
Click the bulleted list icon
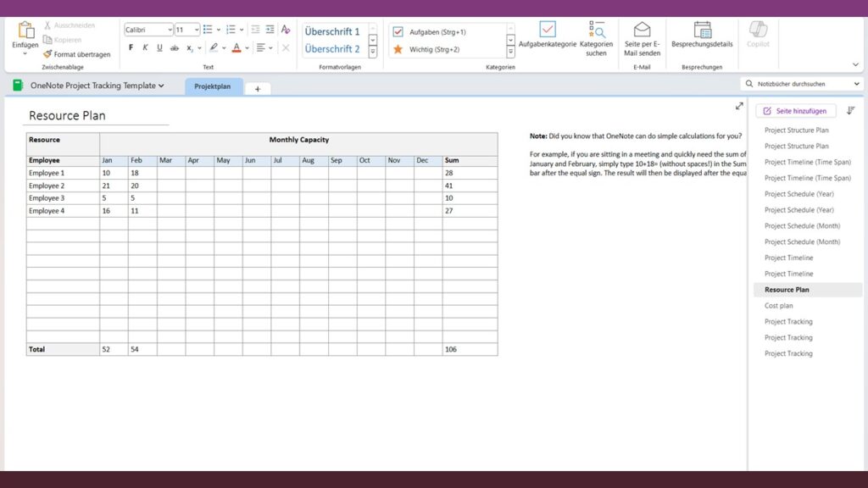click(208, 30)
